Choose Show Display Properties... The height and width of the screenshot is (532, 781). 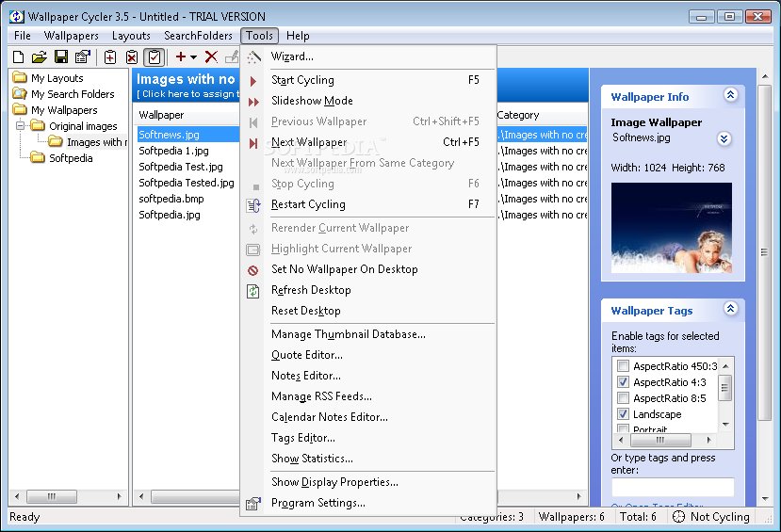pos(368,482)
